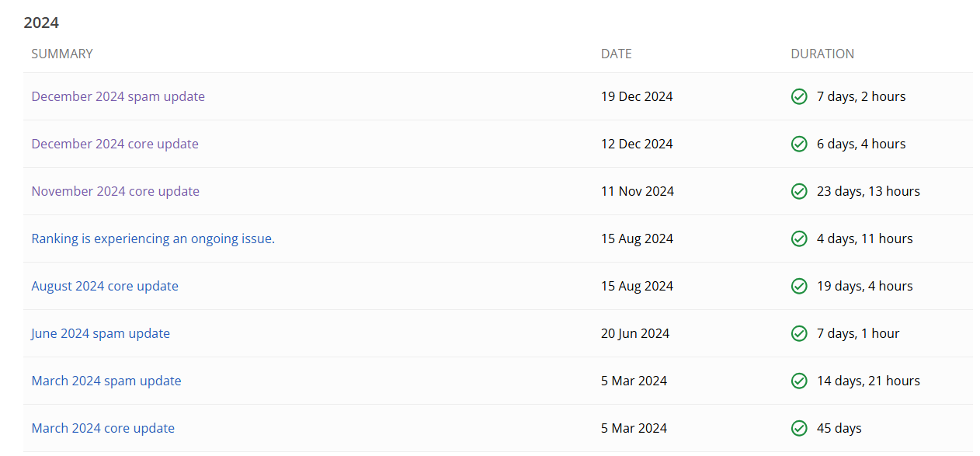This screenshot has height=456, width=980.
Task: Click the green check icon for December 2024 spam update
Action: (x=799, y=97)
